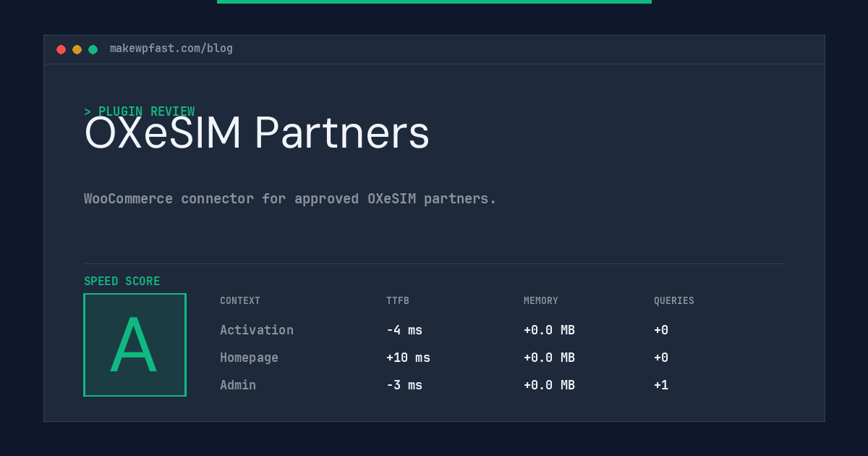The image size is (868, 456).
Task: Click the green window dot
Action: tap(93, 49)
